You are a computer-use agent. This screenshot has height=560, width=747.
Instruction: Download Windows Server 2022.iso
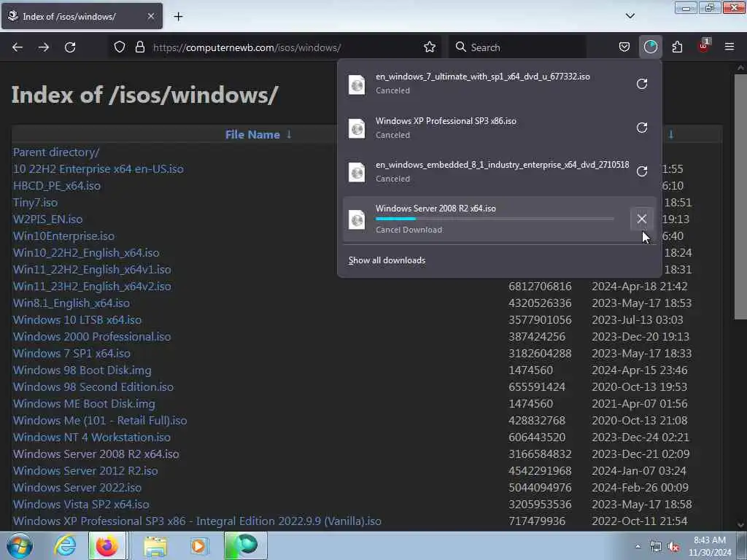77,488
